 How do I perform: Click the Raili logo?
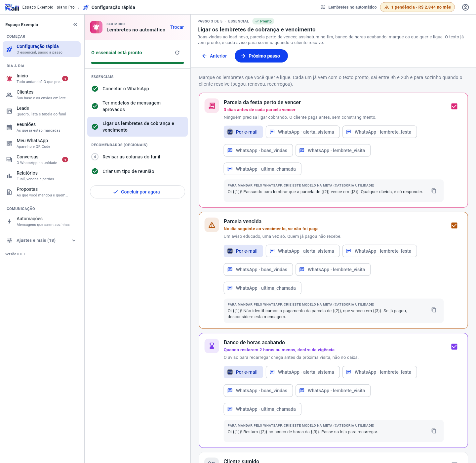pos(12,7)
